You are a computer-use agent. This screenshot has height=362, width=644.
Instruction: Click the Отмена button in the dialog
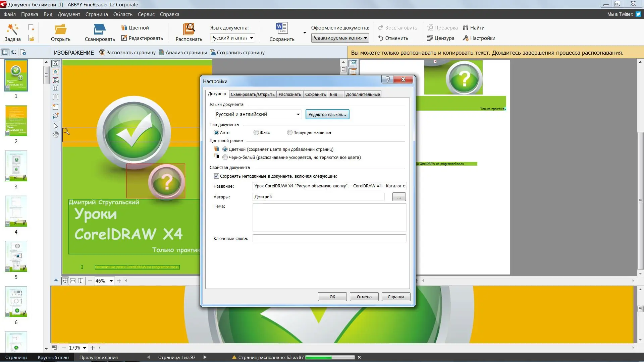(364, 297)
